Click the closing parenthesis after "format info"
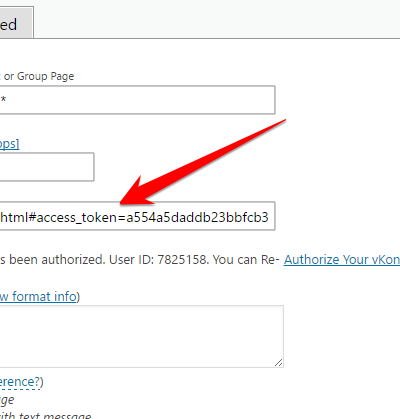 79,297
